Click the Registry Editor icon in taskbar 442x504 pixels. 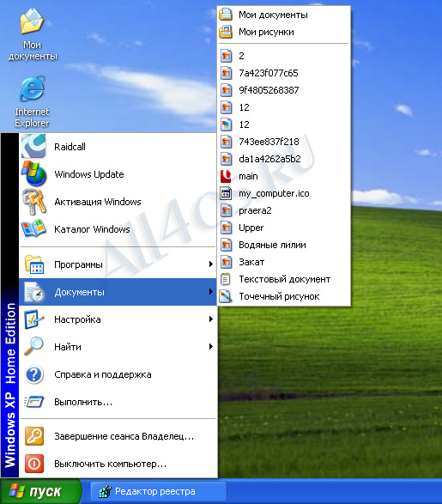pos(105,491)
